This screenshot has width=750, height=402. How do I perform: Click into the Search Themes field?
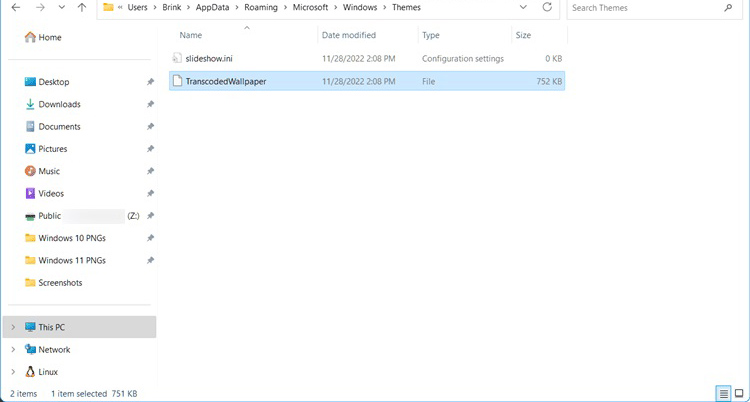(x=640, y=8)
